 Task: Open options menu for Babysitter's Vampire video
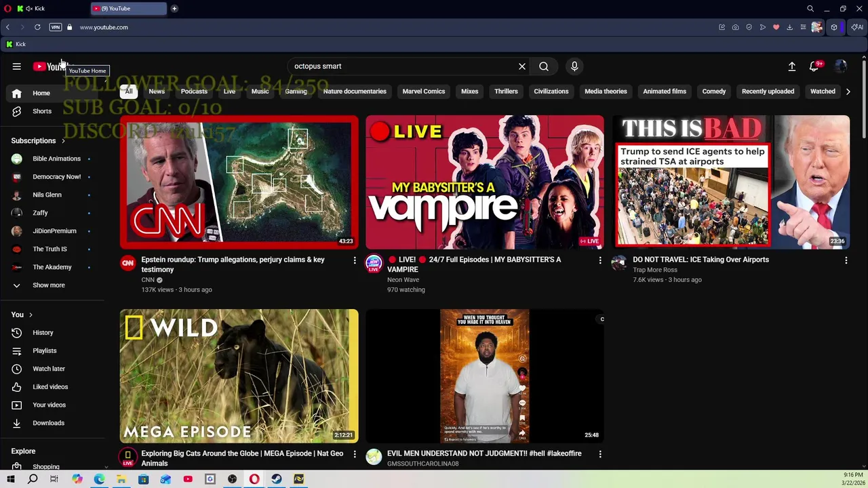tap(600, 260)
